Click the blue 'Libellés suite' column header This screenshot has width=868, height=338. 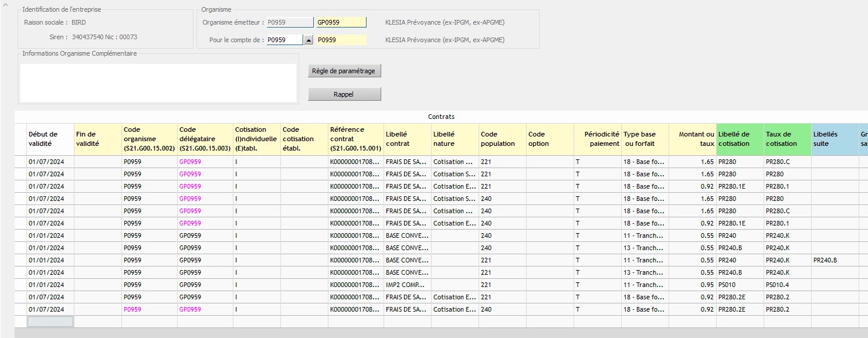click(x=835, y=139)
